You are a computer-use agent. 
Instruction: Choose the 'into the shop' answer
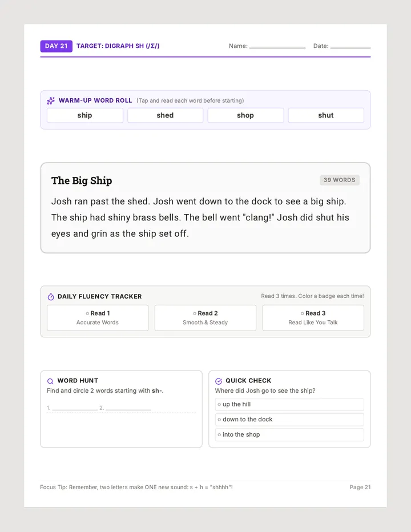[289, 434]
